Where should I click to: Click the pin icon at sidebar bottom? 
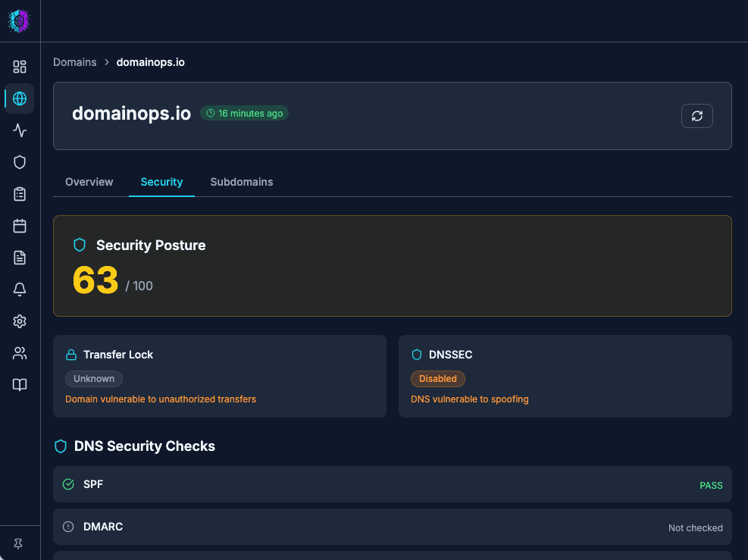coord(18,544)
